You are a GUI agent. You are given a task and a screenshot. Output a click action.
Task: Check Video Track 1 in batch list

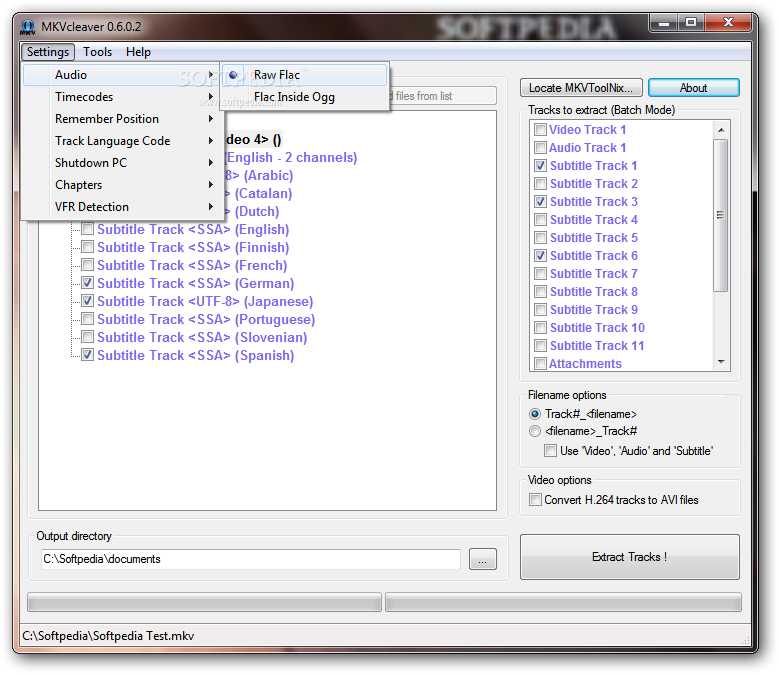pyautogui.click(x=540, y=130)
